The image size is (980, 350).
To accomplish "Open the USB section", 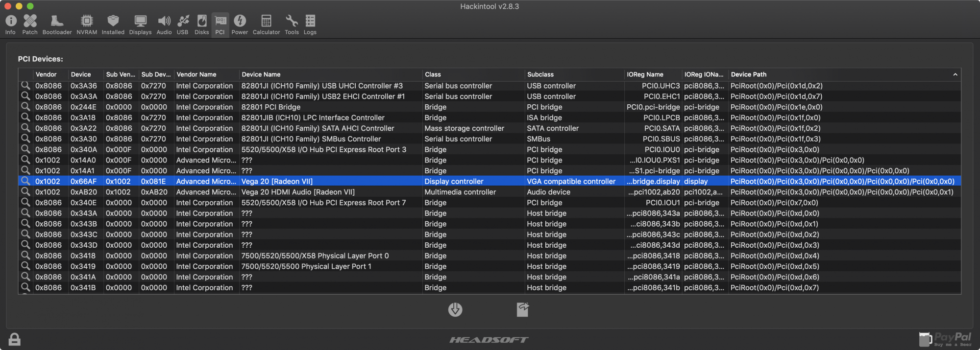I will (183, 24).
